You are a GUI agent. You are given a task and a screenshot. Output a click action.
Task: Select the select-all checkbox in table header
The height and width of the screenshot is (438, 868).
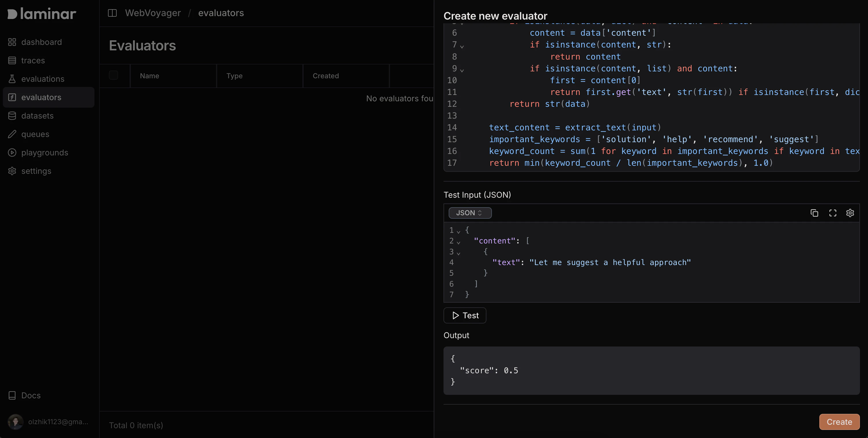(x=113, y=75)
